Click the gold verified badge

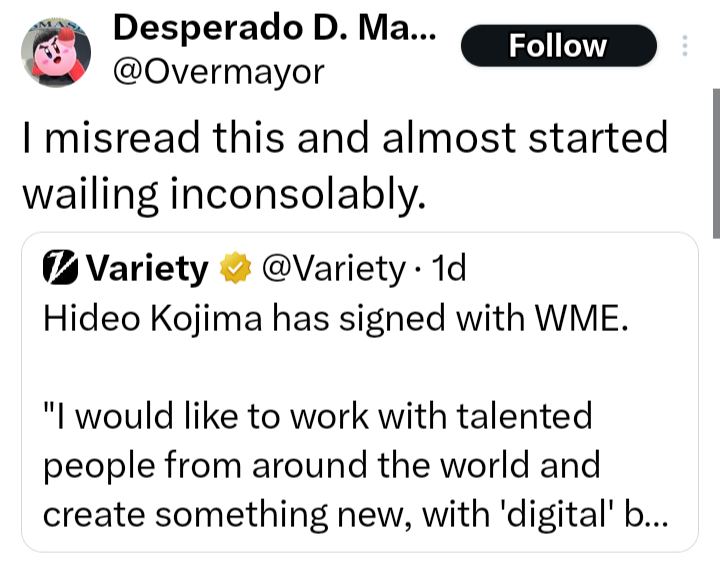[x=235, y=269]
